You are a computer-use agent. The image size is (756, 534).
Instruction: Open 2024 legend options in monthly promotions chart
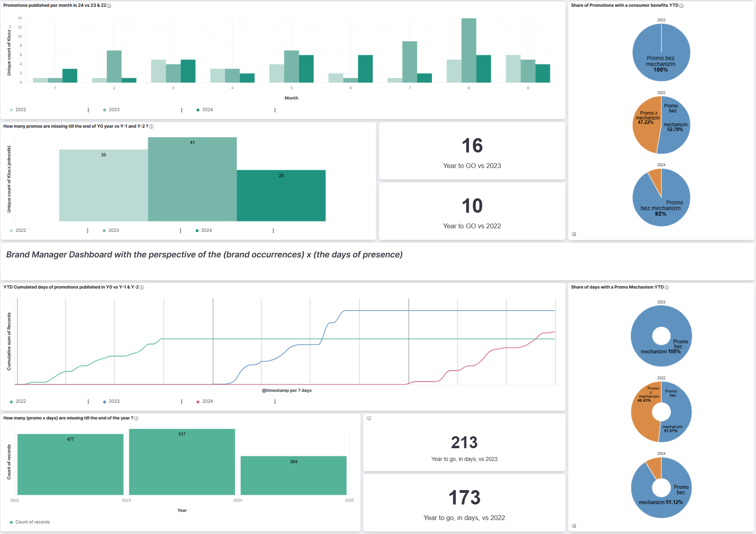(x=275, y=110)
